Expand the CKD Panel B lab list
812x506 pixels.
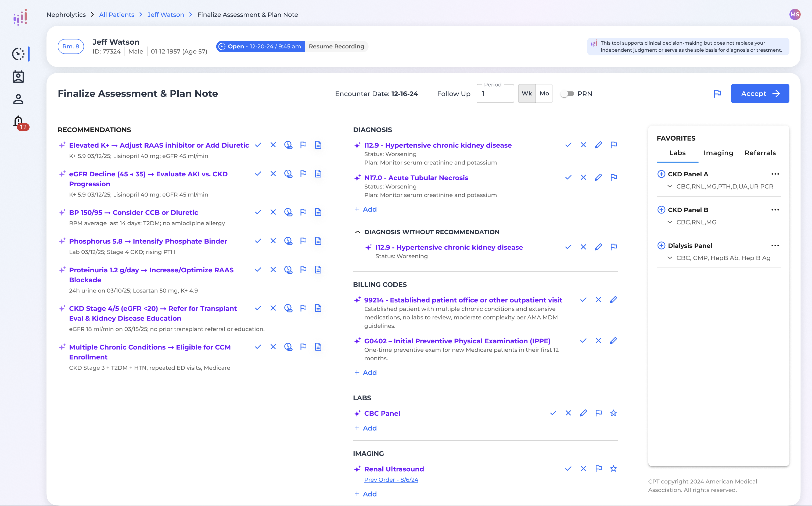click(670, 222)
